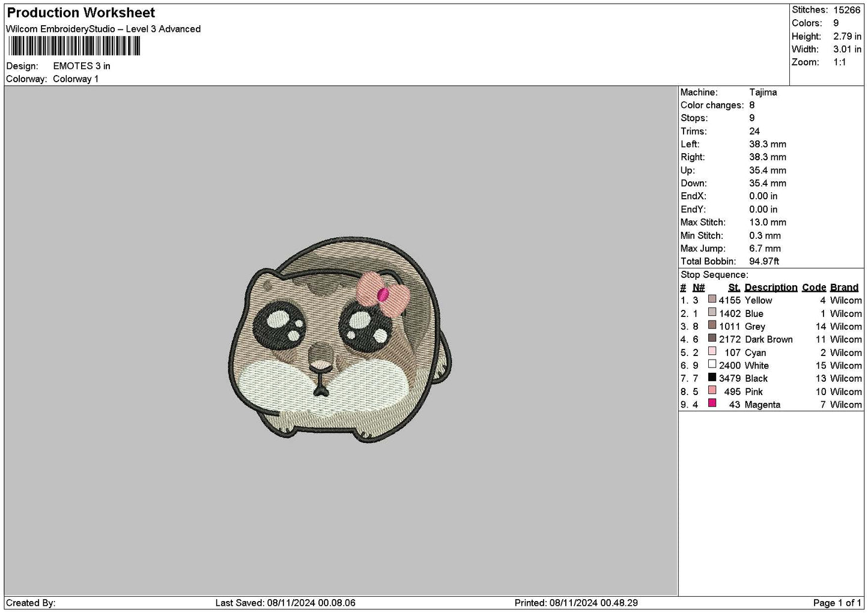Click the 'Page 1 of 1' footer text
The height and width of the screenshot is (613, 868).
pos(837,603)
